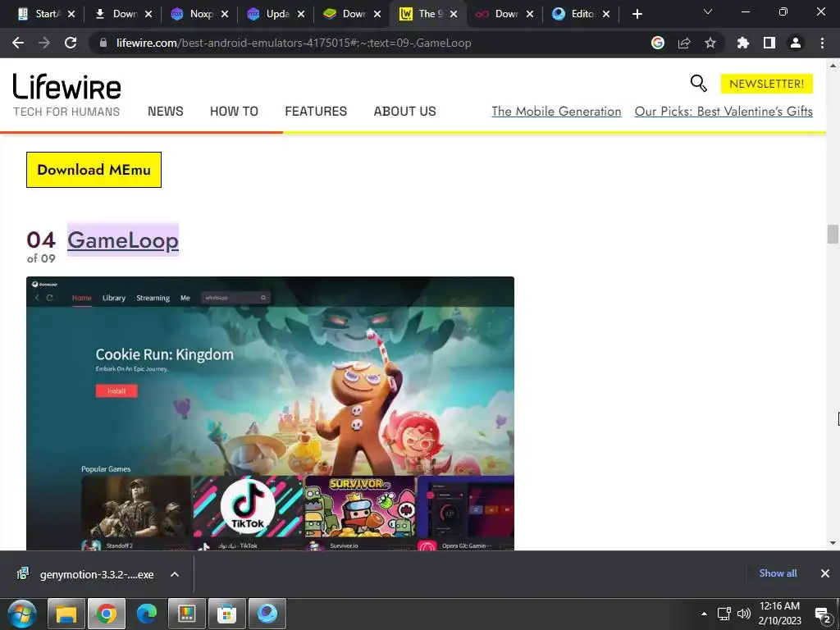This screenshot has width=840, height=630.
Task: Close the active Lifewire tab
Action: [x=454, y=14]
